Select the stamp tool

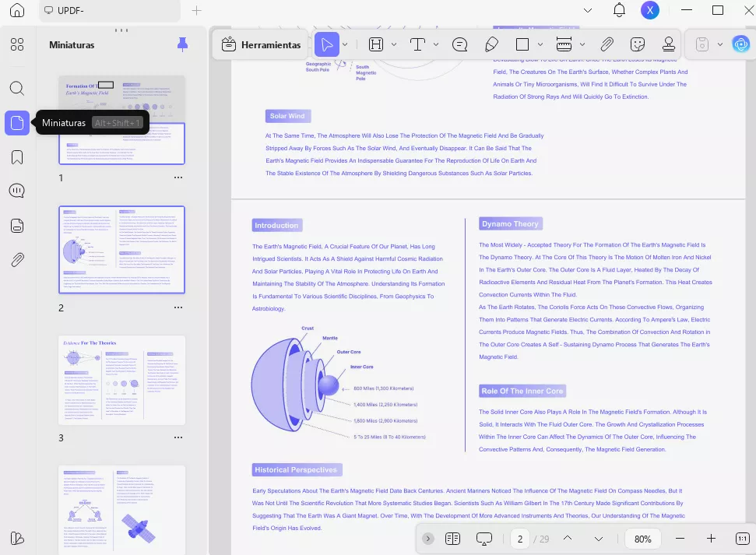668,45
